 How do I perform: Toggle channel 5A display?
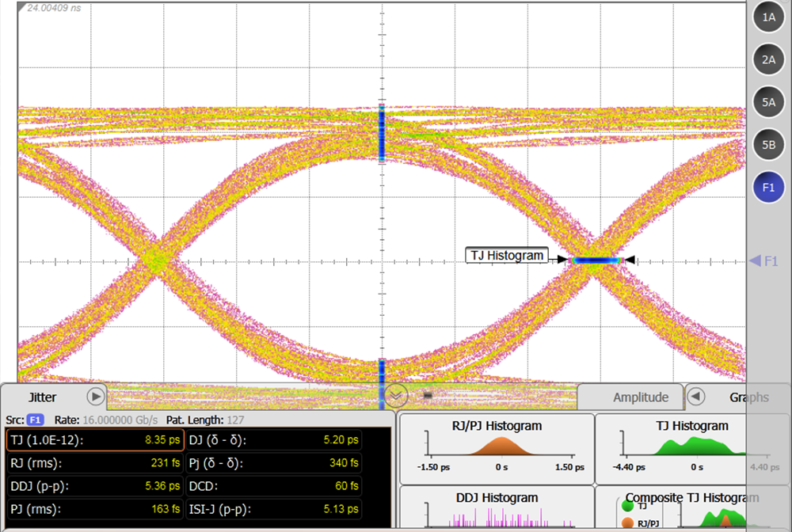(768, 102)
